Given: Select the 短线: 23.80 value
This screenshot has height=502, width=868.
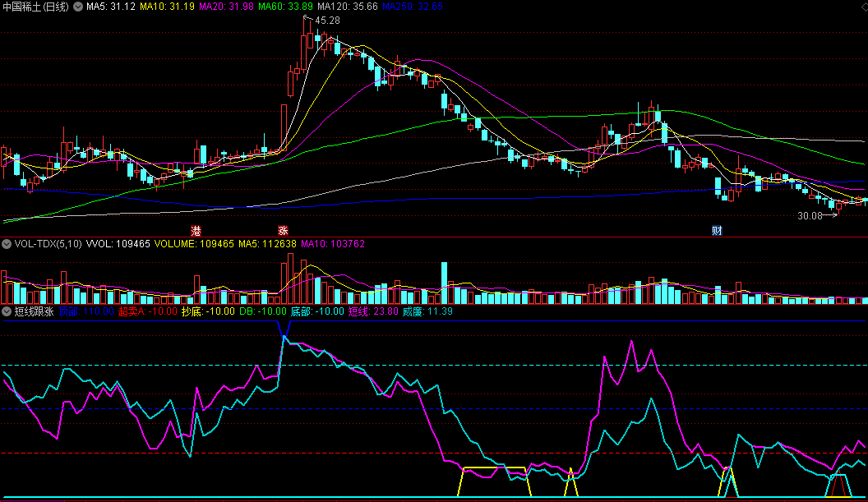Looking at the screenshot, I should tap(373, 311).
